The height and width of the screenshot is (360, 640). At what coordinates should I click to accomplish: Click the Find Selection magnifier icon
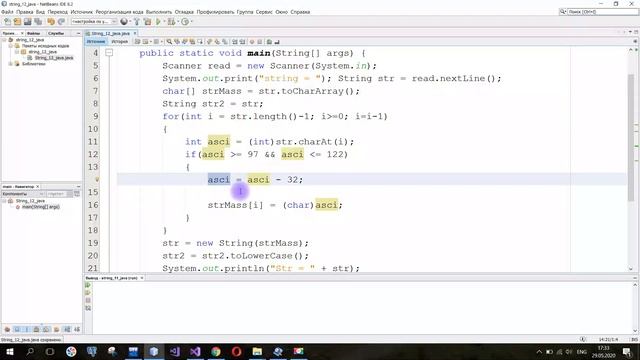point(169,42)
